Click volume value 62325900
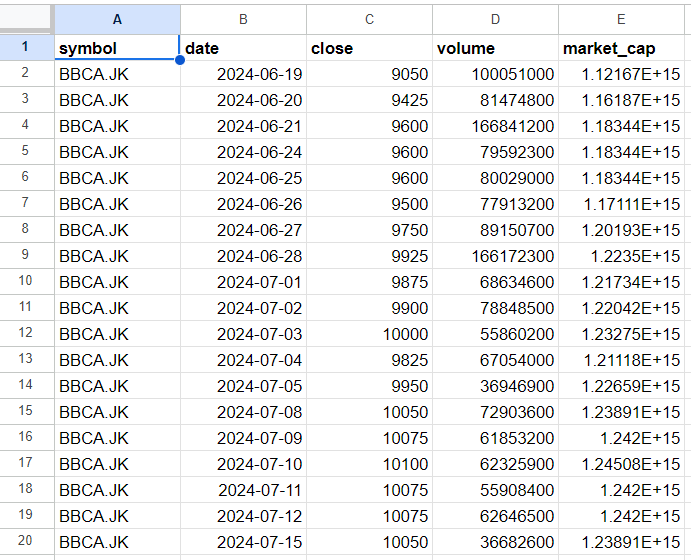This screenshot has width=691, height=560. pyautogui.click(x=495, y=464)
